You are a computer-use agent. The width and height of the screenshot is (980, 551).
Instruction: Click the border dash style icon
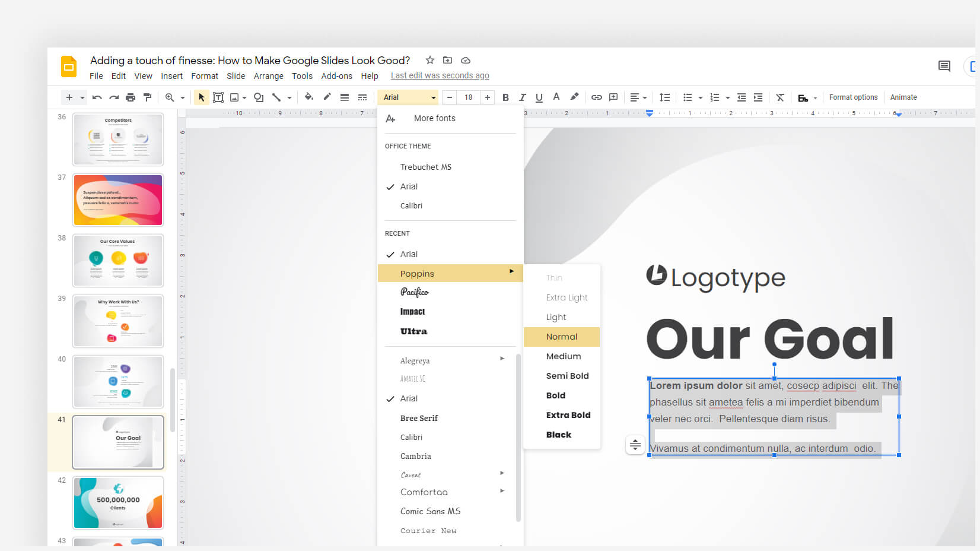tap(362, 97)
